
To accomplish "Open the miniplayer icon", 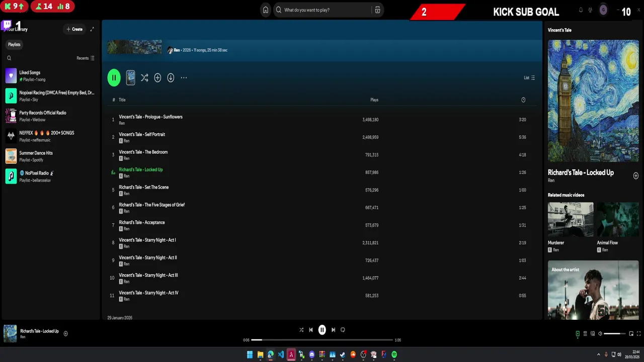I will [x=631, y=333].
